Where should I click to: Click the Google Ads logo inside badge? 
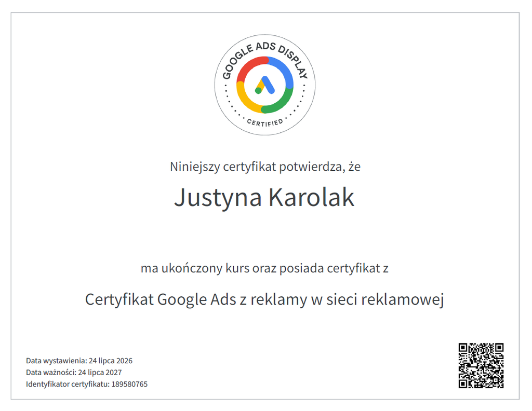264,85
